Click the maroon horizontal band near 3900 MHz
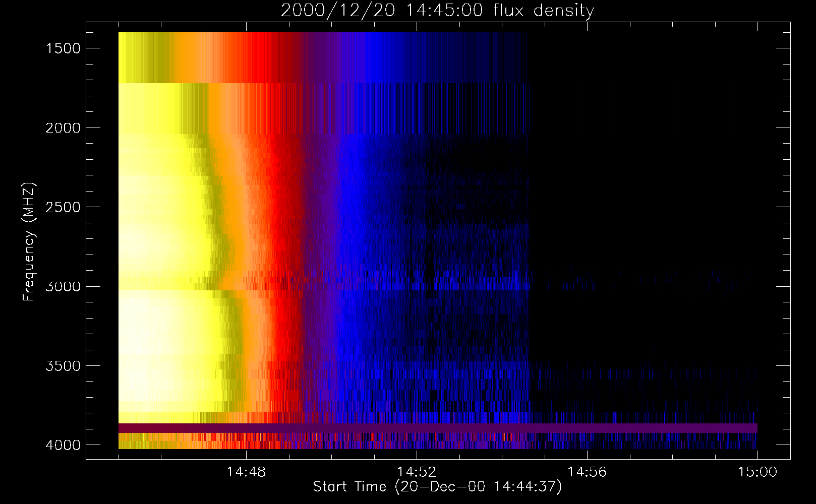The height and width of the screenshot is (504, 816). tap(438, 428)
